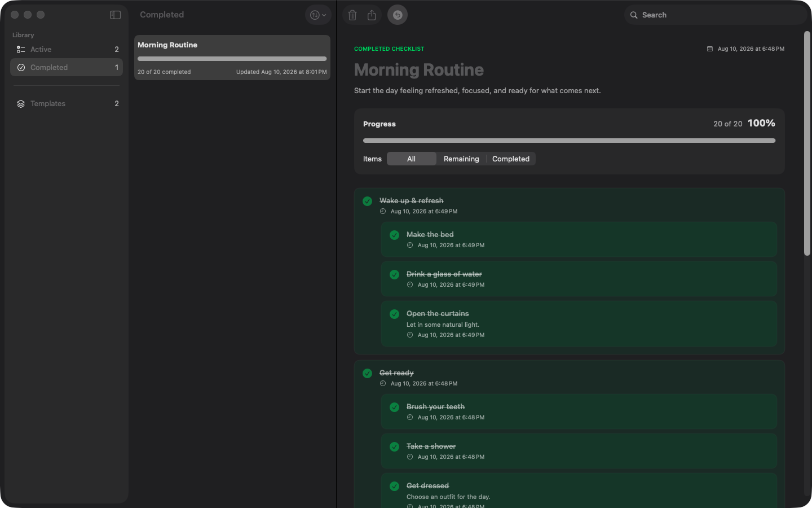Viewport: 812px width, 508px height.
Task: Uncheck Brush your teeth
Action: tap(395, 408)
